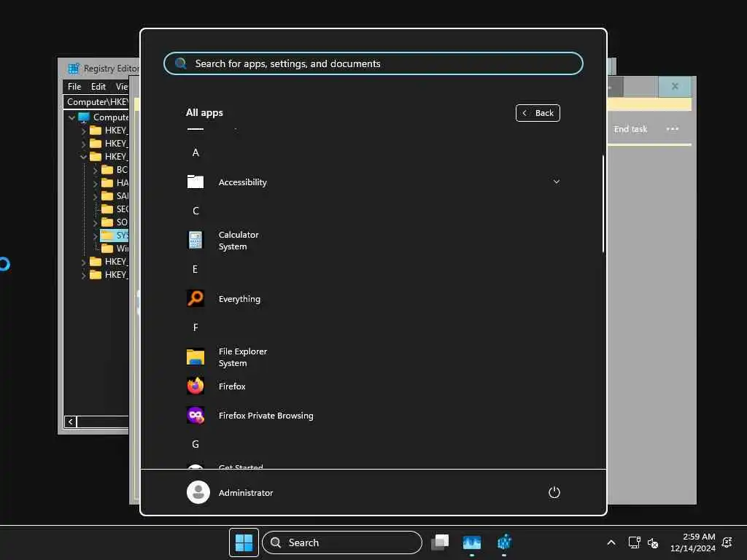The height and width of the screenshot is (560, 747).
Task: Jump to letter F in All apps
Action: point(196,327)
